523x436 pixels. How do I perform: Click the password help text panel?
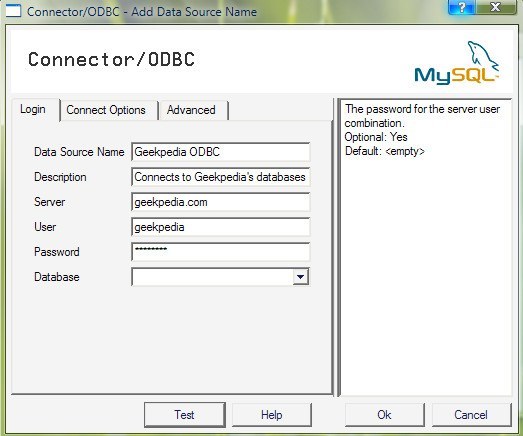point(425,247)
